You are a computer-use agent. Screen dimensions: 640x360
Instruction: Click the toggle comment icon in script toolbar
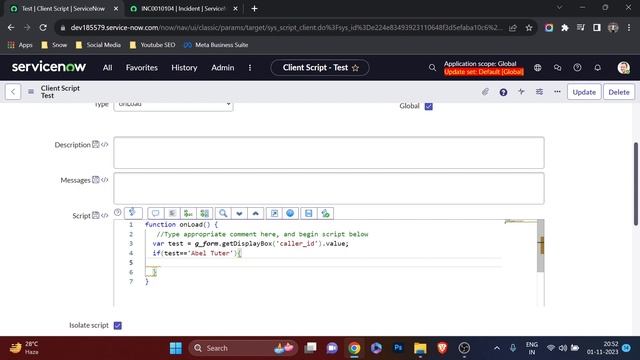tap(155, 213)
